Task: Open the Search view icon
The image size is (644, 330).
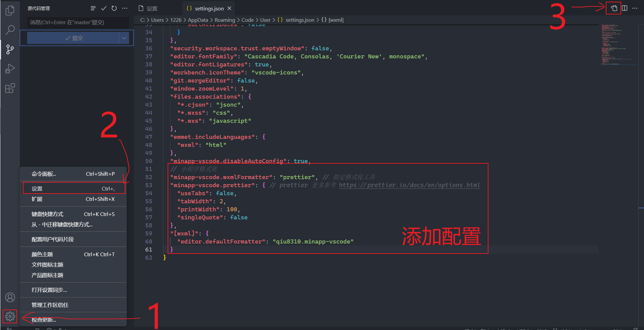Action: pyautogui.click(x=10, y=30)
